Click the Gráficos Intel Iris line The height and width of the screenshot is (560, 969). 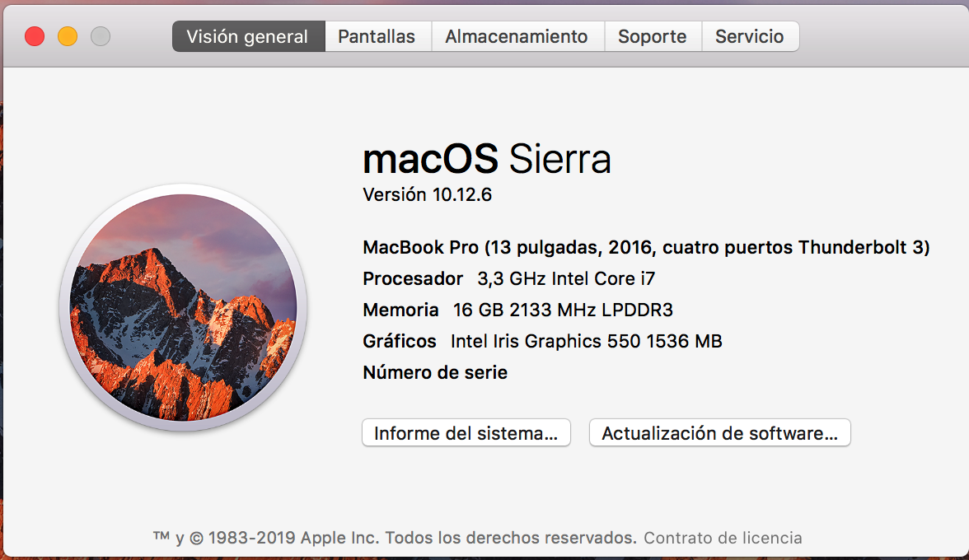click(x=542, y=341)
